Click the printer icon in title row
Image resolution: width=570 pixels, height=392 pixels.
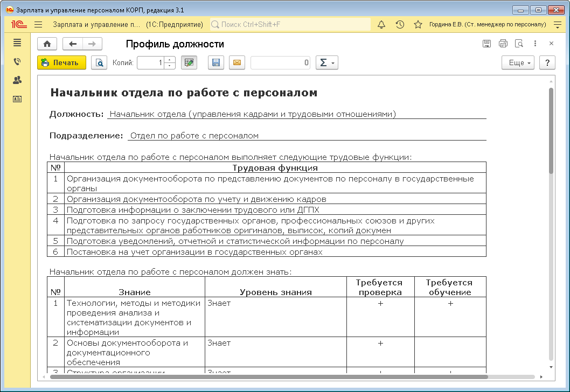[x=503, y=44]
